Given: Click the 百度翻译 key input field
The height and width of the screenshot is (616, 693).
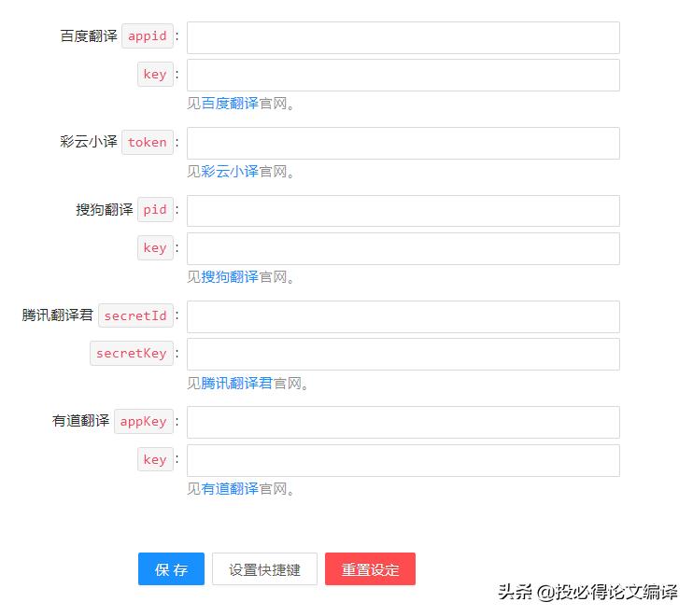Looking at the screenshot, I should click(x=403, y=75).
